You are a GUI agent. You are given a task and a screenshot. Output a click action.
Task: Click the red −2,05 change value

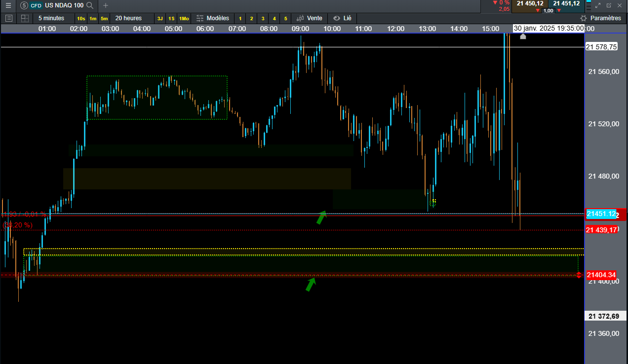pos(504,9)
